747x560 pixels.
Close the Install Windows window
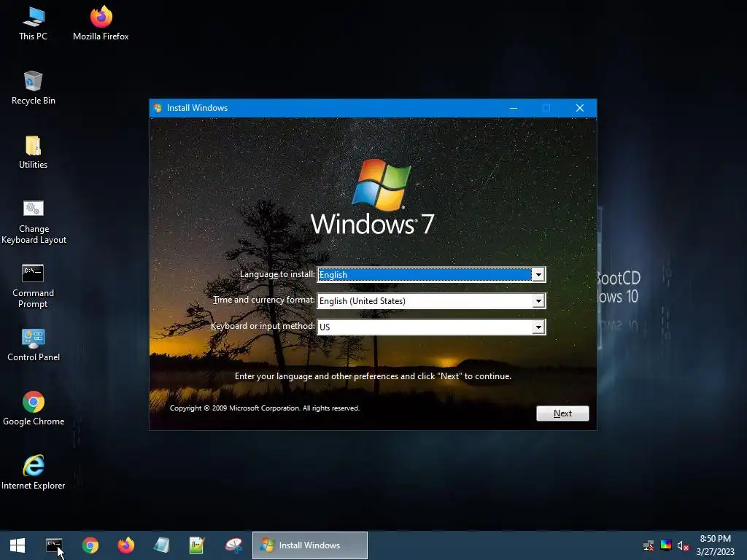[x=580, y=108]
